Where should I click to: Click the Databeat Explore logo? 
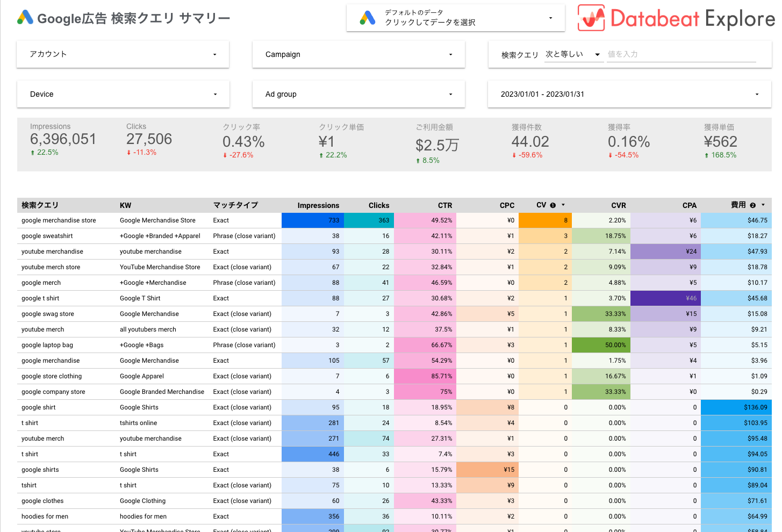pyautogui.click(x=677, y=18)
